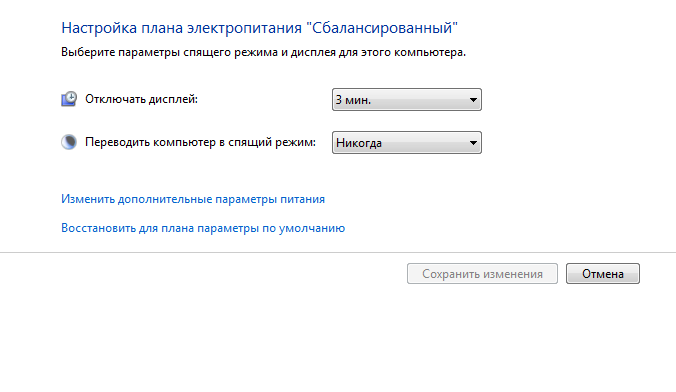Image resolution: width=676 pixels, height=392 pixels.
Task: Expand the arrow beside "3 мин."
Action: (x=473, y=100)
